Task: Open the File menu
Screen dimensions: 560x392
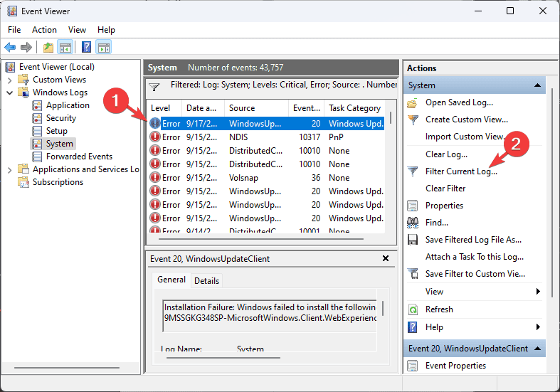Action: pyautogui.click(x=14, y=30)
